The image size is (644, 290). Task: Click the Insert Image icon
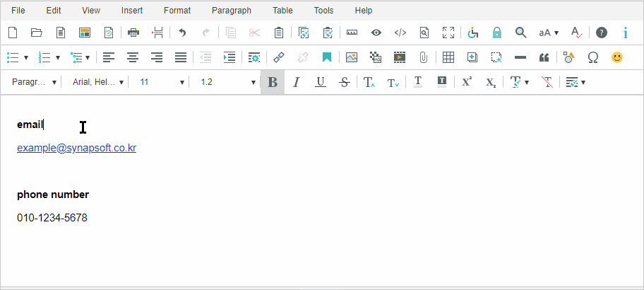351,57
